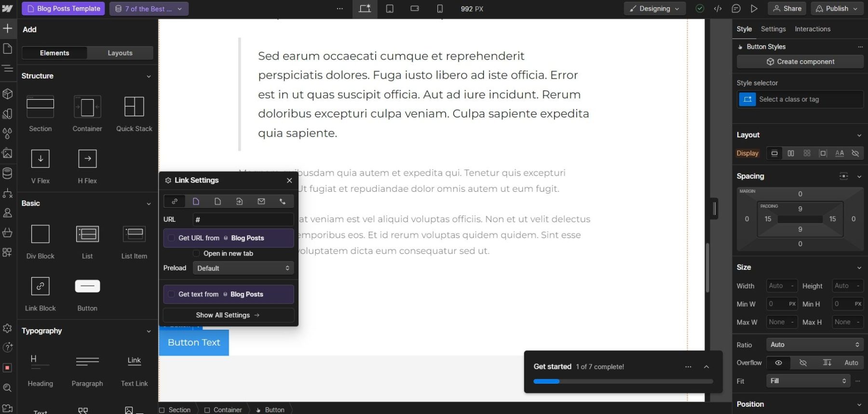Viewport: 868px width, 414px height.
Task: Click Show All Settings
Action: (228, 315)
